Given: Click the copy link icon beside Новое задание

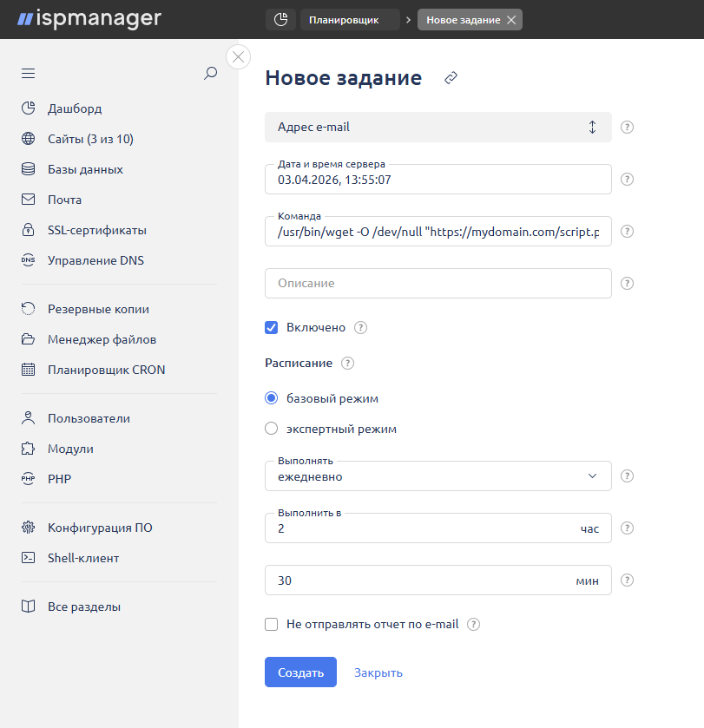Looking at the screenshot, I should (451, 78).
